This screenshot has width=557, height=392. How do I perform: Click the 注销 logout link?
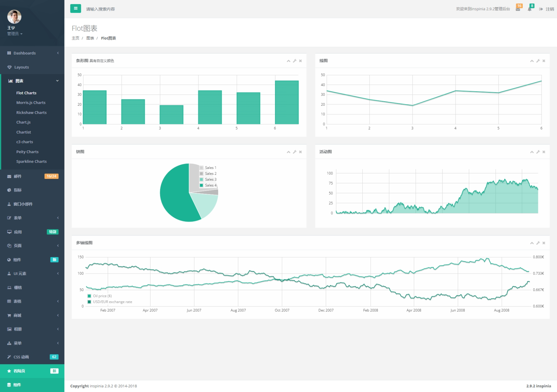coord(549,9)
